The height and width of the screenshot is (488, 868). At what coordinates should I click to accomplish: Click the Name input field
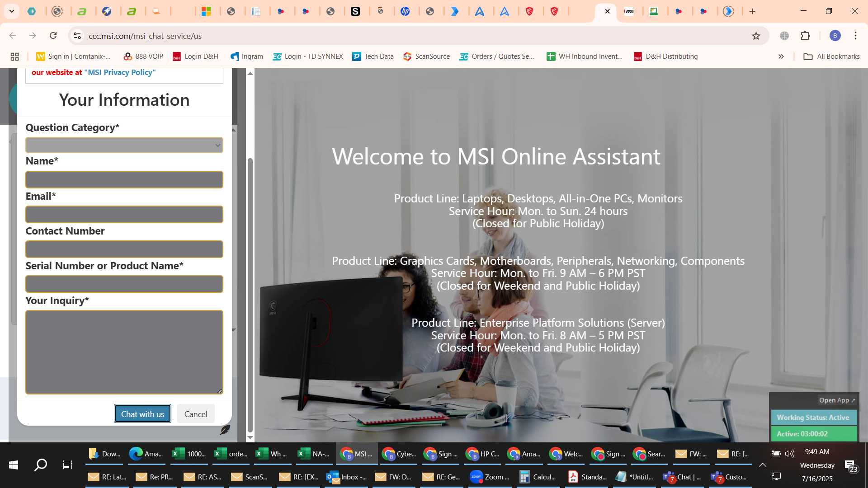[x=124, y=179]
